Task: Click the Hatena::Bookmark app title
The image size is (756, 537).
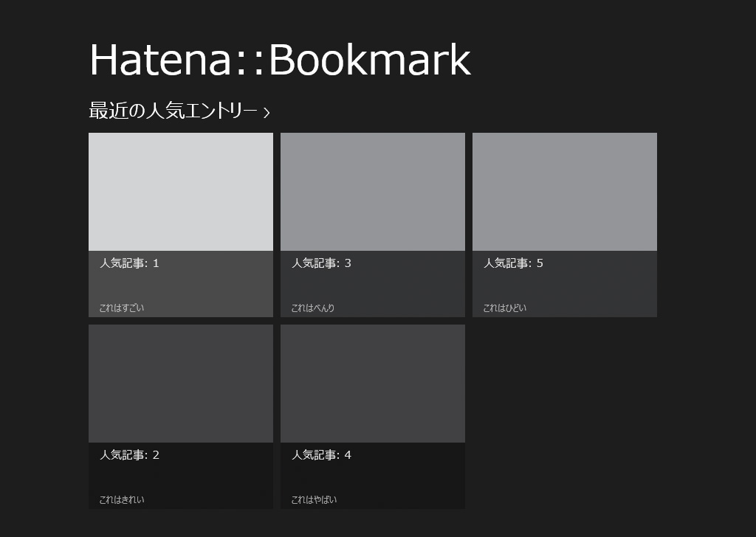Action: pyautogui.click(x=280, y=60)
